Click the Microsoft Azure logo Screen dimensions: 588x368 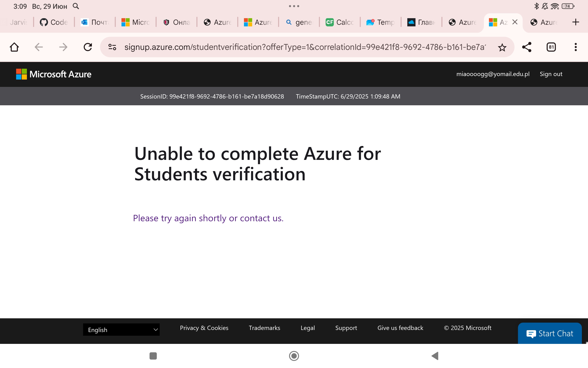click(x=53, y=74)
